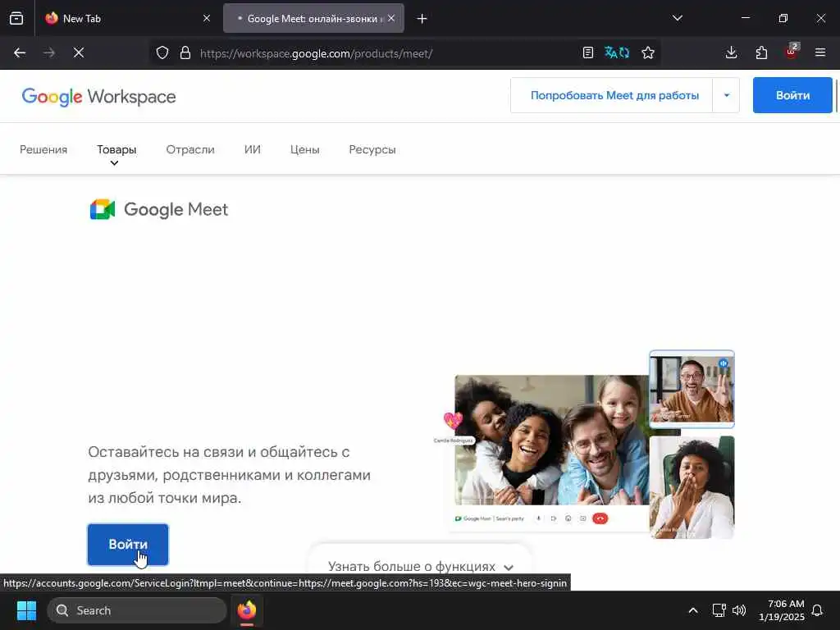The image size is (840, 630).
Task: Open the clock showing 7:06 AM
Action: coord(782,610)
